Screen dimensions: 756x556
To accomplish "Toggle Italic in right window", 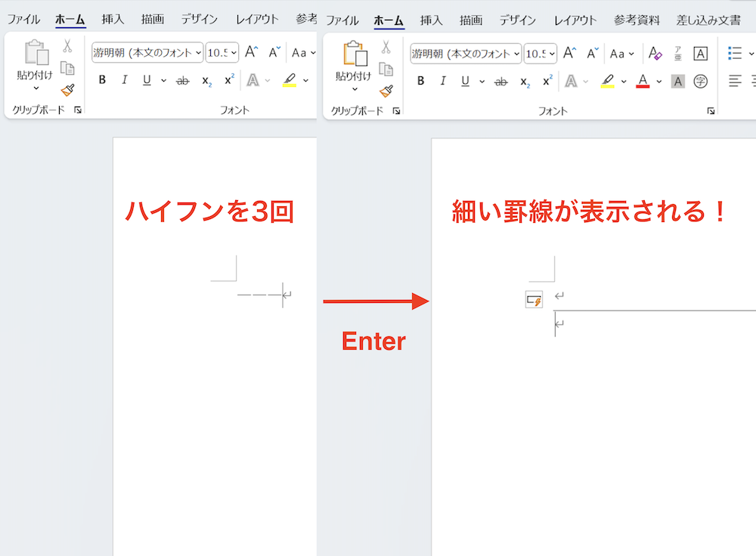I will pos(442,81).
